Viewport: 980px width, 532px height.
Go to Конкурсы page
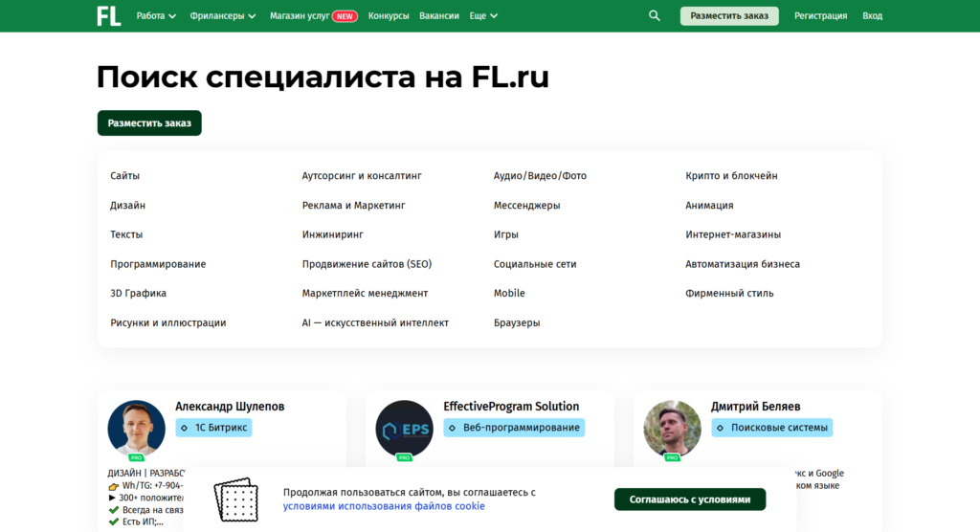pyautogui.click(x=389, y=15)
